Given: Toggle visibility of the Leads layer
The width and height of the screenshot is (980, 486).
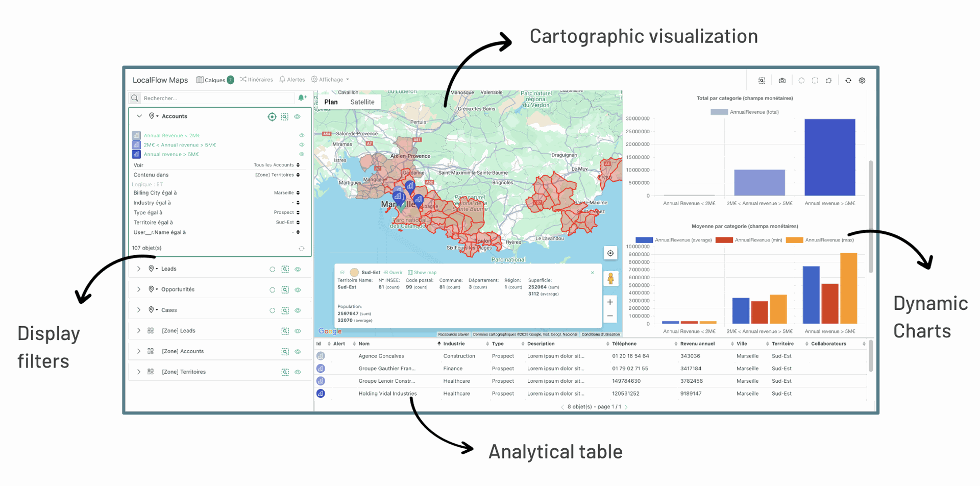Looking at the screenshot, I should pos(298,269).
